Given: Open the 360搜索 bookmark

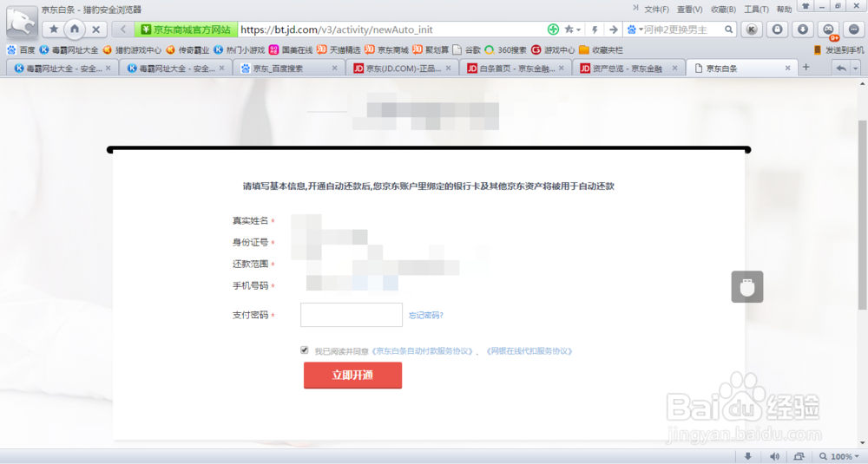Looking at the screenshot, I should [x=505, y=49].
